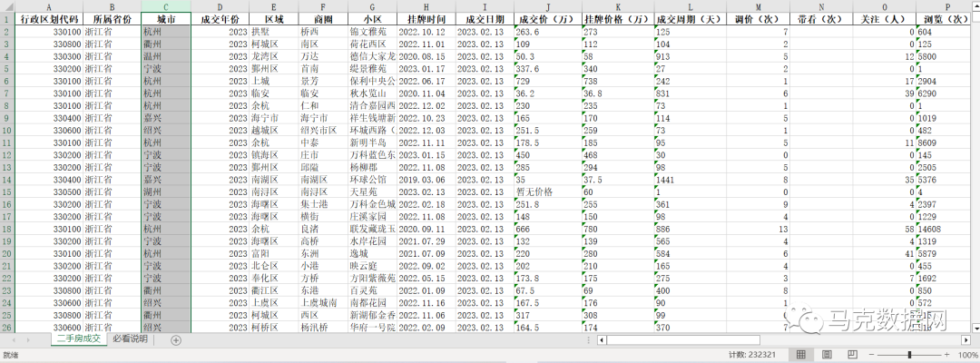Adjust the zoom slider handle

pyautogui.click(x=909, y=355)
